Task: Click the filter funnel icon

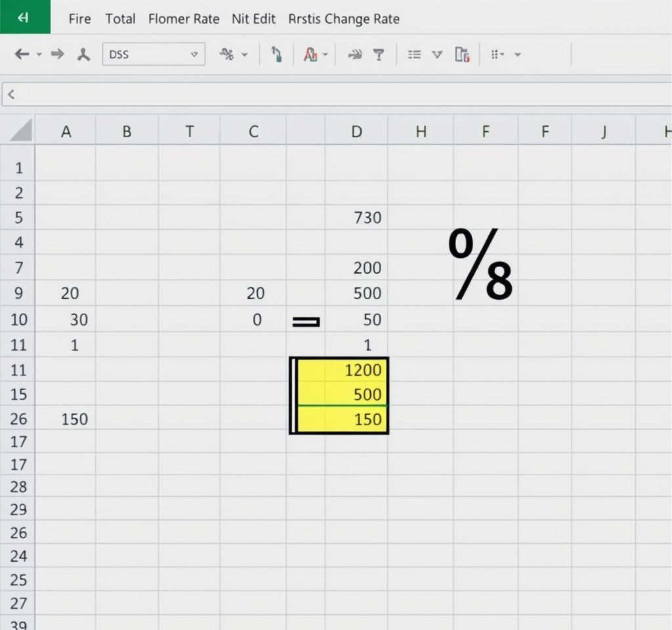Action: (x=379, y=54)
